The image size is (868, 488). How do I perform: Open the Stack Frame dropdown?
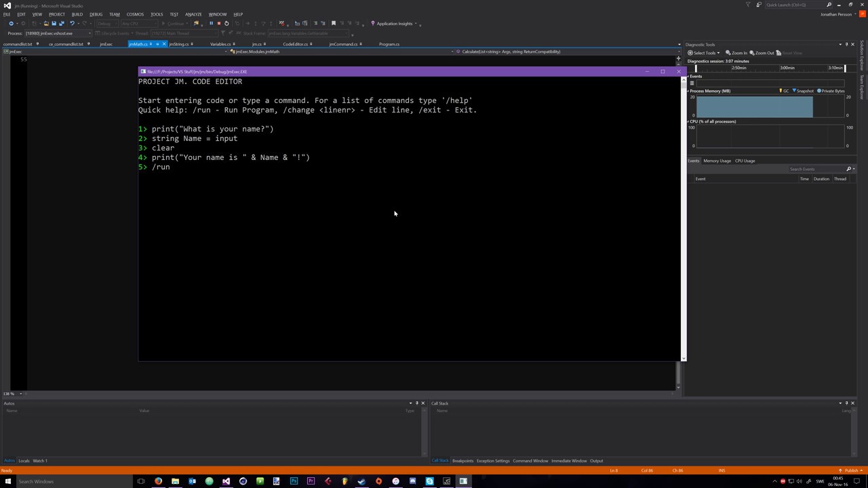pyautogui.click(x=309, y=33)
